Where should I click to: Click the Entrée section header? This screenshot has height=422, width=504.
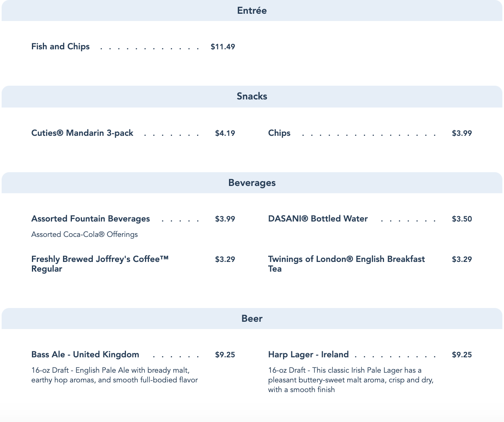coord(252,11)
